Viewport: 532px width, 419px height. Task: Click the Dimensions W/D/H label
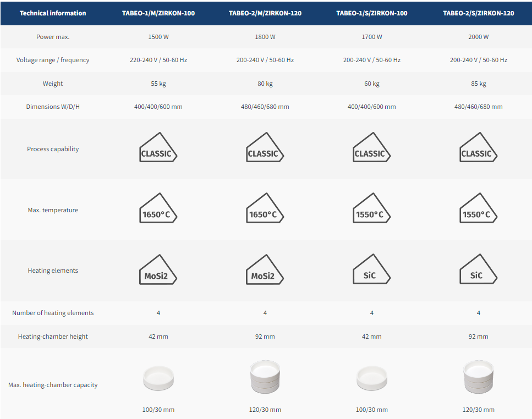(x=53, y=107)
